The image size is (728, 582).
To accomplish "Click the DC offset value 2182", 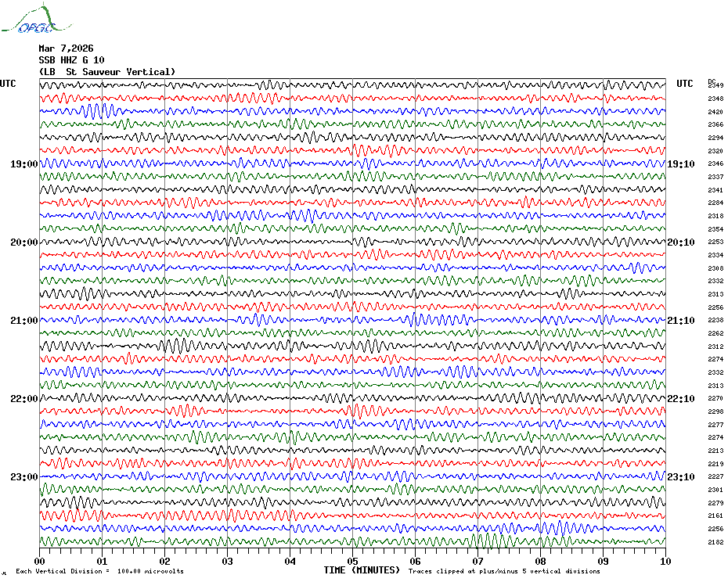I will (x=715, y=542).
